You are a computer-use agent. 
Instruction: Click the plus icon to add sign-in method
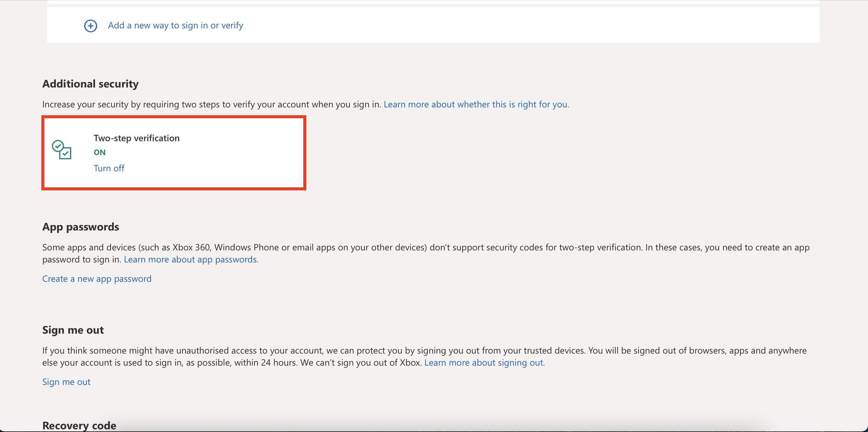90,26
